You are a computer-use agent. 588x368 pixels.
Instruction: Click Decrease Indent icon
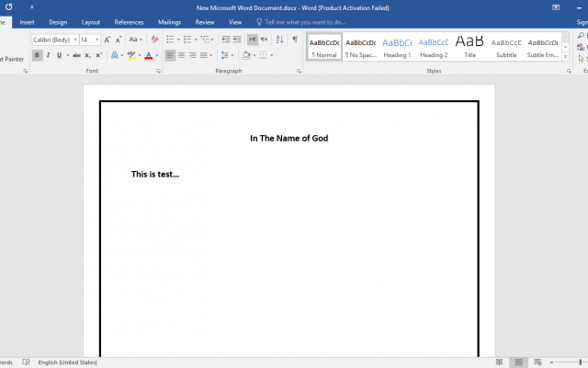pyautogui.click(x=226, y=39)
